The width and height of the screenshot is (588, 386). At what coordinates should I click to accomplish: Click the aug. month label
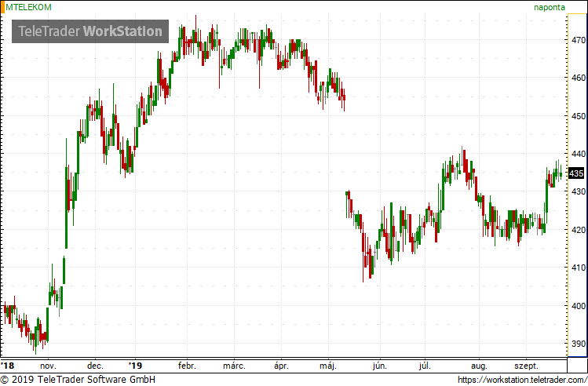pos(479,366)
